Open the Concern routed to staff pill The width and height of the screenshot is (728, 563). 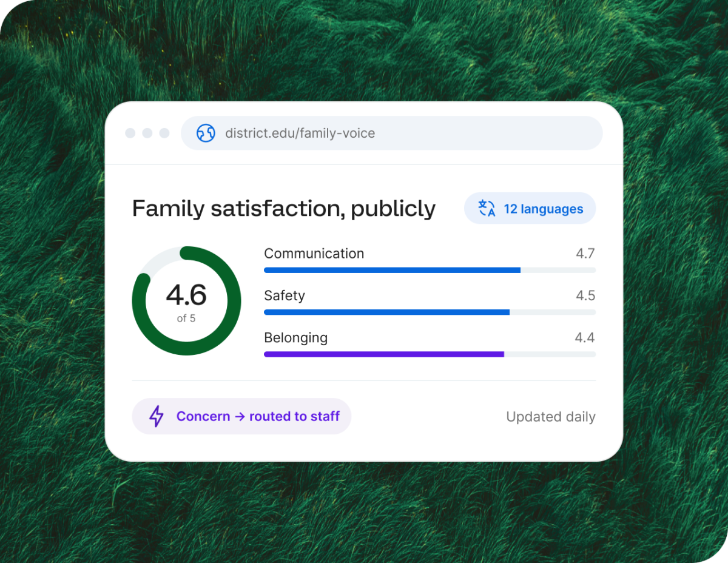pos(241,416)
